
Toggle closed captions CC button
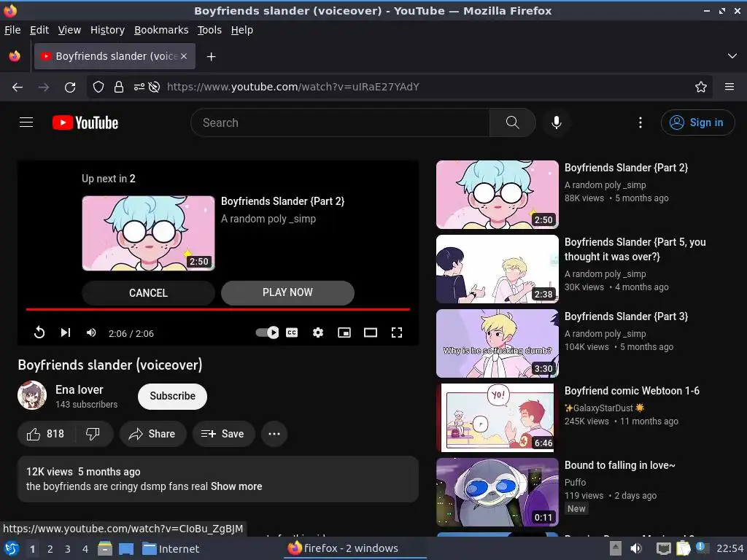coord(292,332)
